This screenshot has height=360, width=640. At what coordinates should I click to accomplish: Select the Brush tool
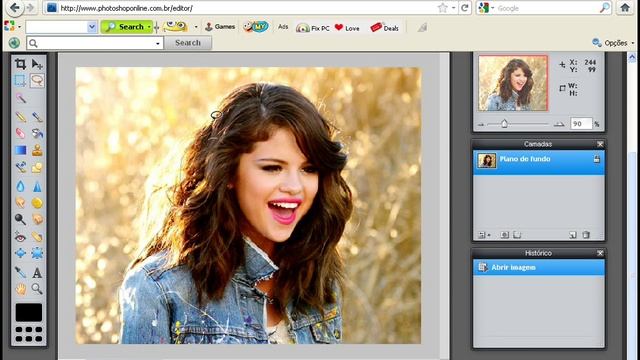pyautogui.click(x=37, y=117)
